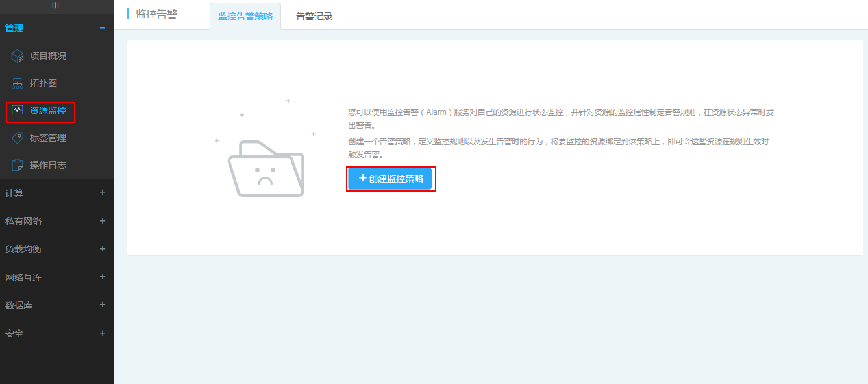Click the 安全 section label

pos(14,333)
